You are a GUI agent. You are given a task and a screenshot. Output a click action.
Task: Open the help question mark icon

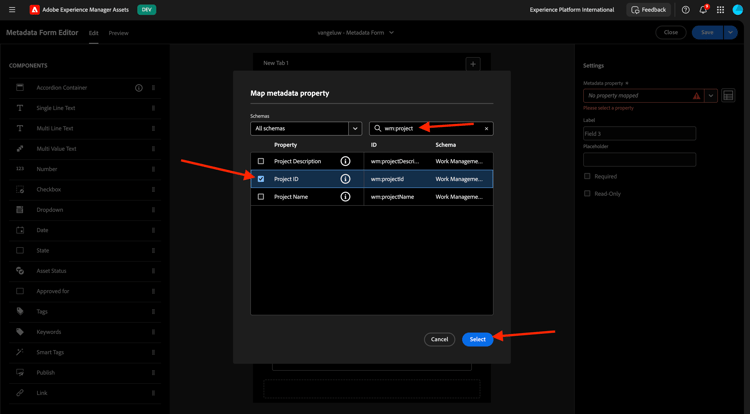[685, 10]
